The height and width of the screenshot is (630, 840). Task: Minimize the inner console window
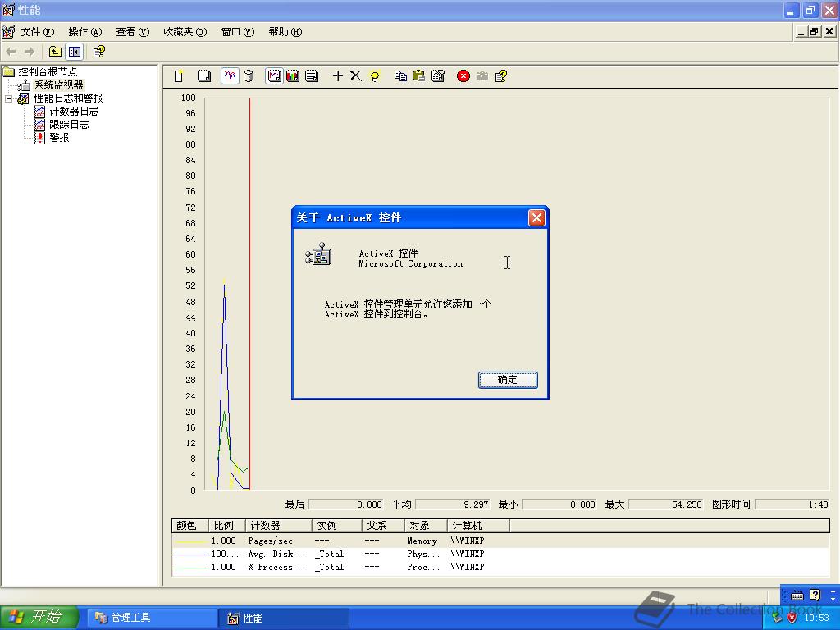(x=801, y=32)
